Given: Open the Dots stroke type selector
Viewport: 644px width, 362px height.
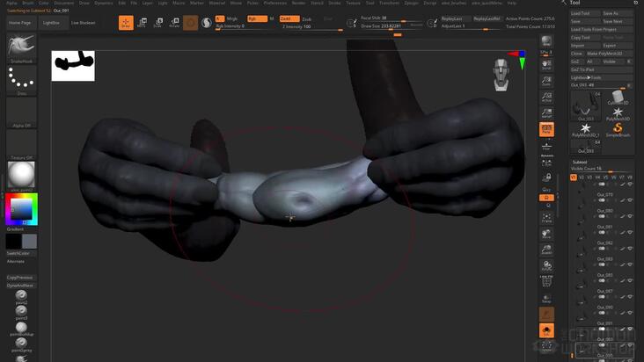Looking at the screenshot, I should click(21, 80).
